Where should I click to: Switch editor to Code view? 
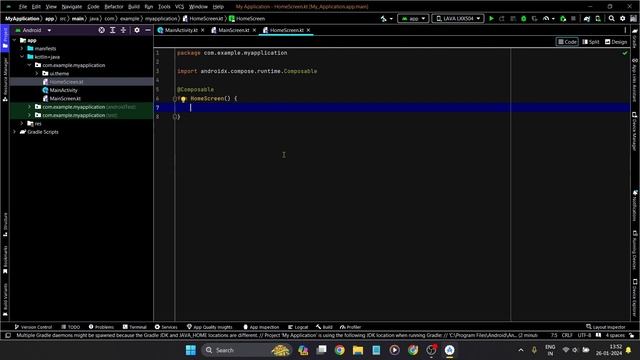coord(567,42)
